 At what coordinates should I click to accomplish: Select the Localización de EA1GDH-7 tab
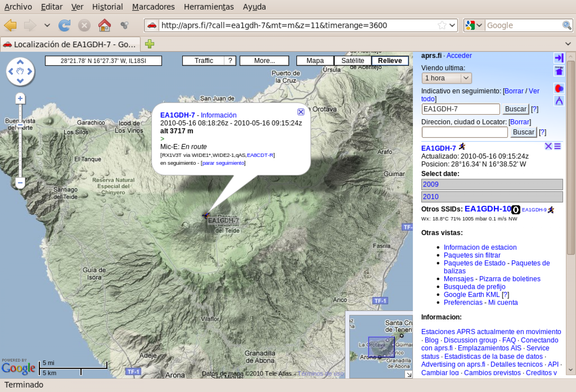[70, 44]
